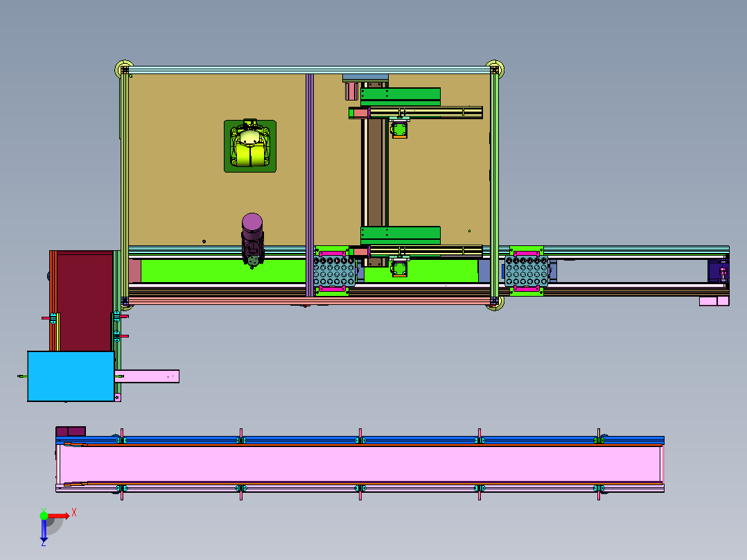Select the upper green gantry plate

401,97
